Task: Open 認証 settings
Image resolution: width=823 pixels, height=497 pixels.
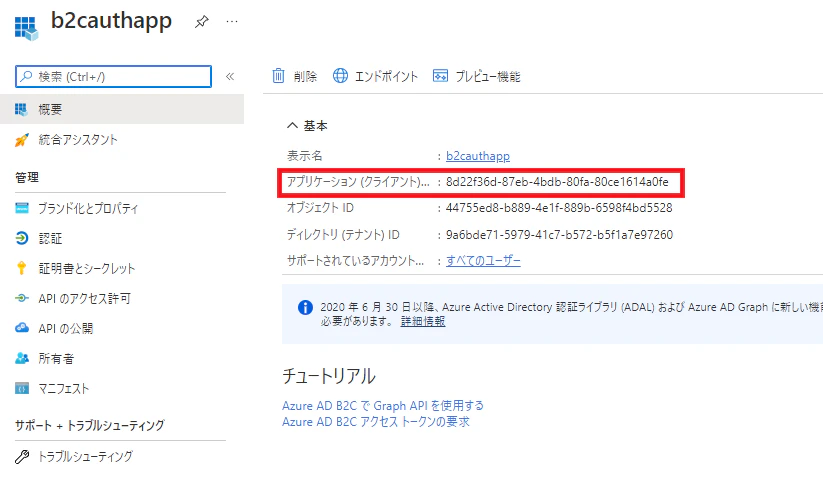Action: point(50,239)
